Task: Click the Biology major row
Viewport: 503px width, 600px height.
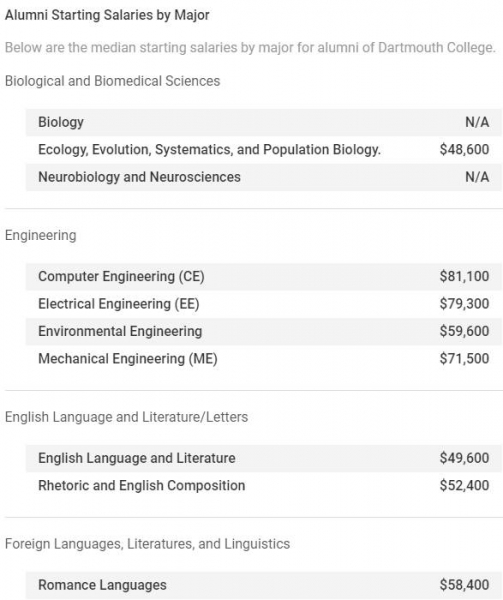Action: [x=264, y=122]
